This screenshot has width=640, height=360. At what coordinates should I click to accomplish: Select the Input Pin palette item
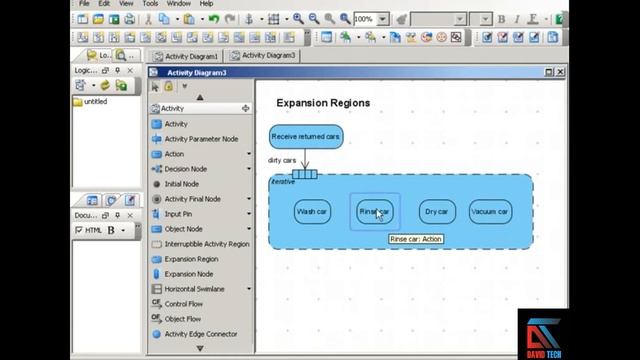pos(172,214)
